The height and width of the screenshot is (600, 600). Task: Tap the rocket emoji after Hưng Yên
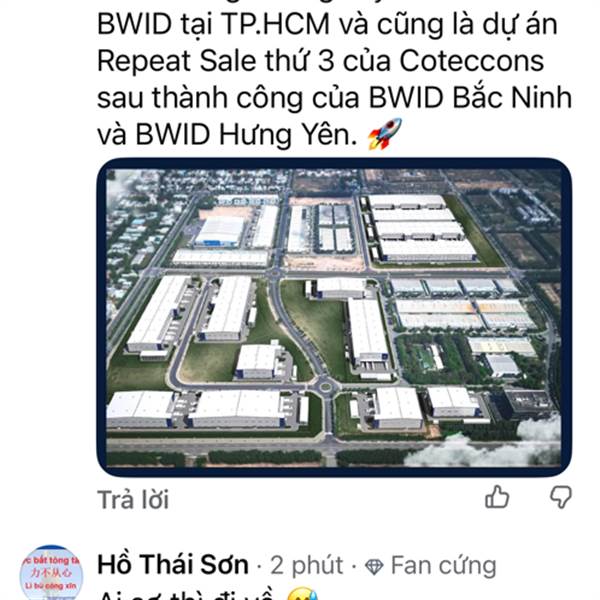pos(385,134)
